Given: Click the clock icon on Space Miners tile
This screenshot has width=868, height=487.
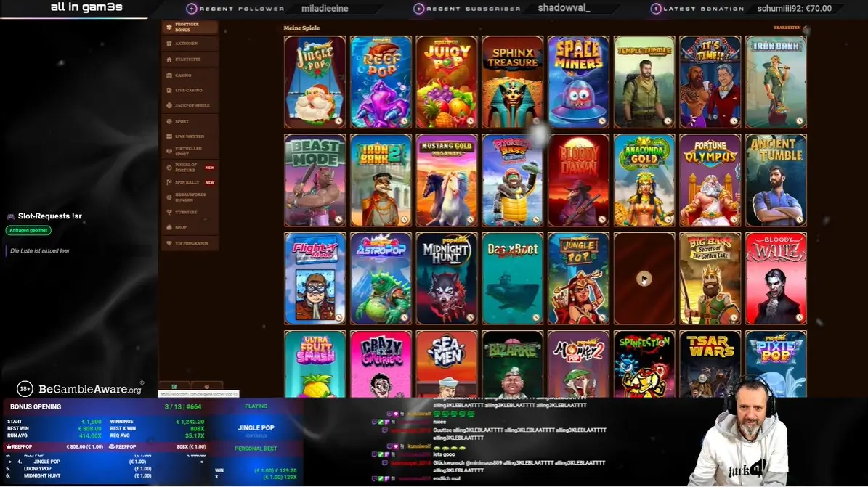Looking at the screenshot, I should point(601,120).
